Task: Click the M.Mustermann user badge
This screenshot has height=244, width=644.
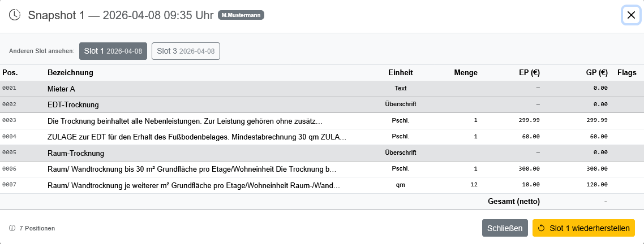Action: tap(241, 15)
